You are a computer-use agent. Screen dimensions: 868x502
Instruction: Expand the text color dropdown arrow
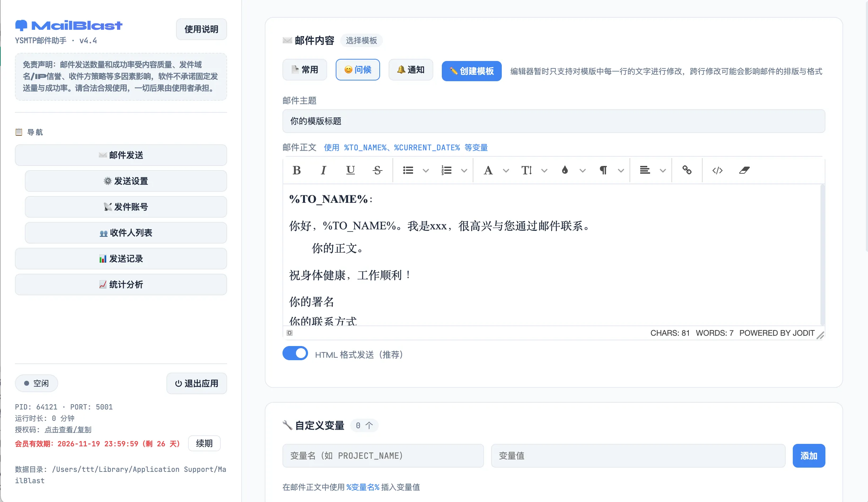(x=583, y=171)
